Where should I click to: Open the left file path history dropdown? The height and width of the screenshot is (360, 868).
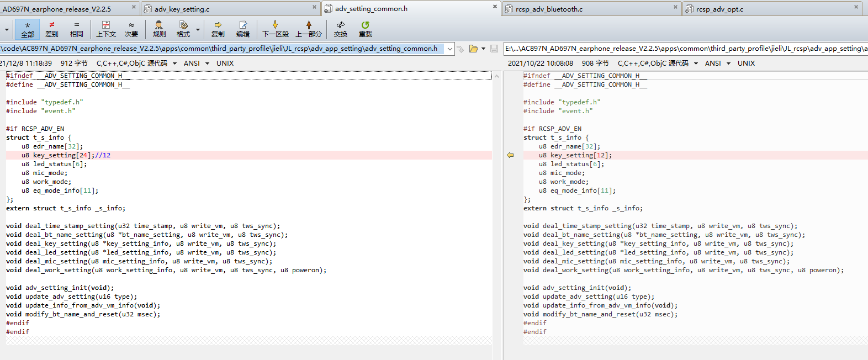click(450, 49)
